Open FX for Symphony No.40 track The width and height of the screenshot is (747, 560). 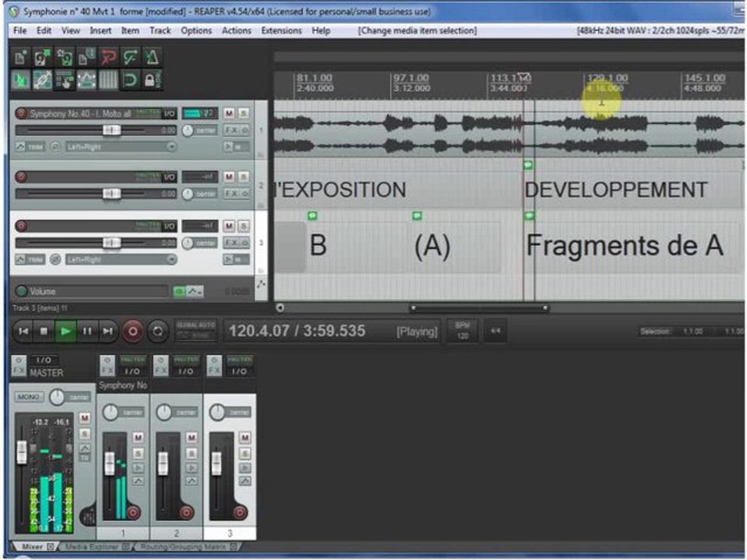pos(232,130)
